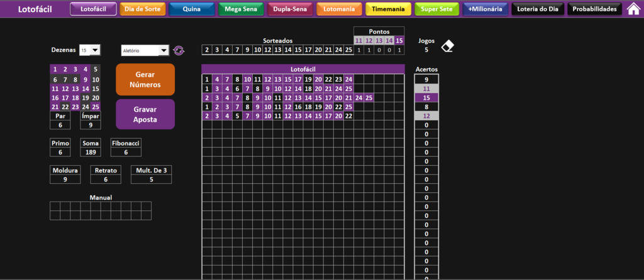644x280 pixels.
Task: Toggle number 22 in the number picker grid
Action: tap(65, 107)
